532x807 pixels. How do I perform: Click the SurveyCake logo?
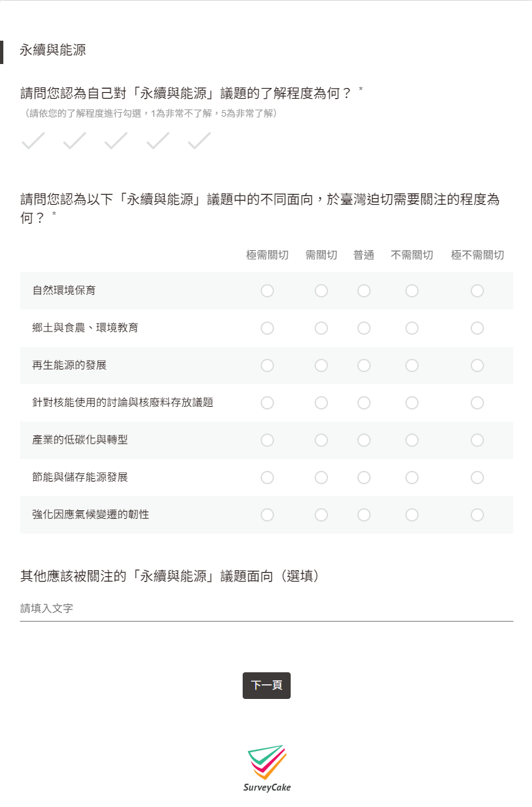click(x=267, y=768)
